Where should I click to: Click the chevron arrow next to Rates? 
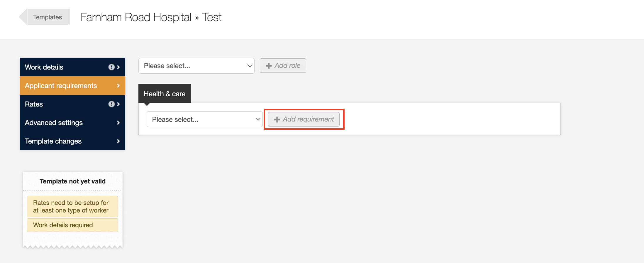(118, 104)
